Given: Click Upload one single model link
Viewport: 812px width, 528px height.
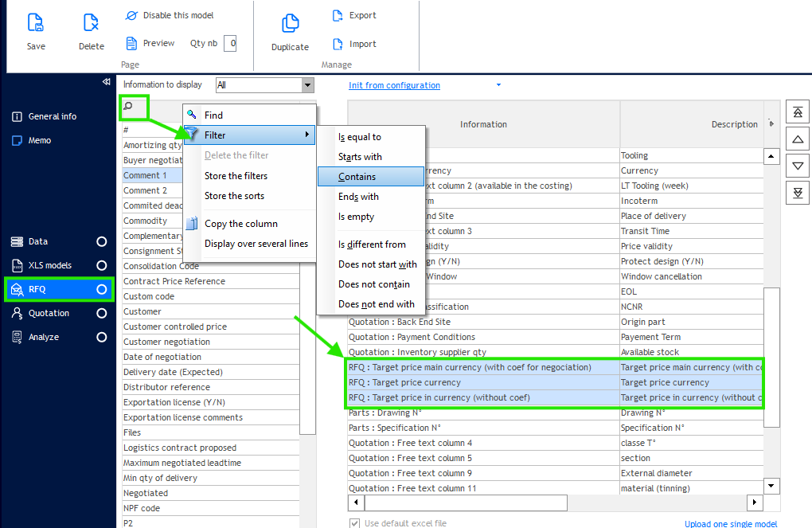Looking at the screenshot, I should [x=731, y=523].
